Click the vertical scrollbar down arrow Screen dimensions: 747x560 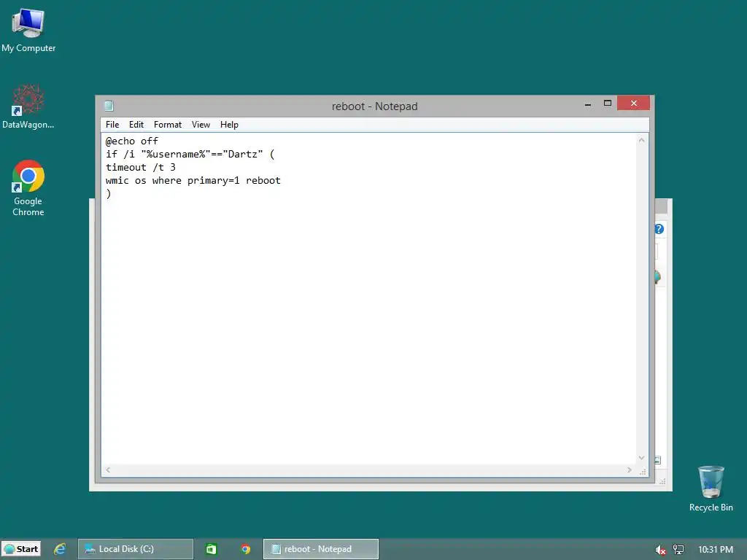(x=642, y=458)
